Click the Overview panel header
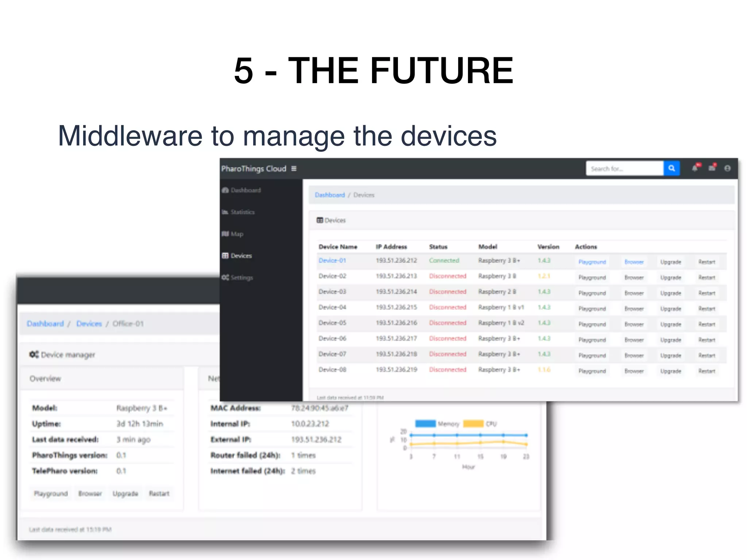 click(x=102, y=379)
